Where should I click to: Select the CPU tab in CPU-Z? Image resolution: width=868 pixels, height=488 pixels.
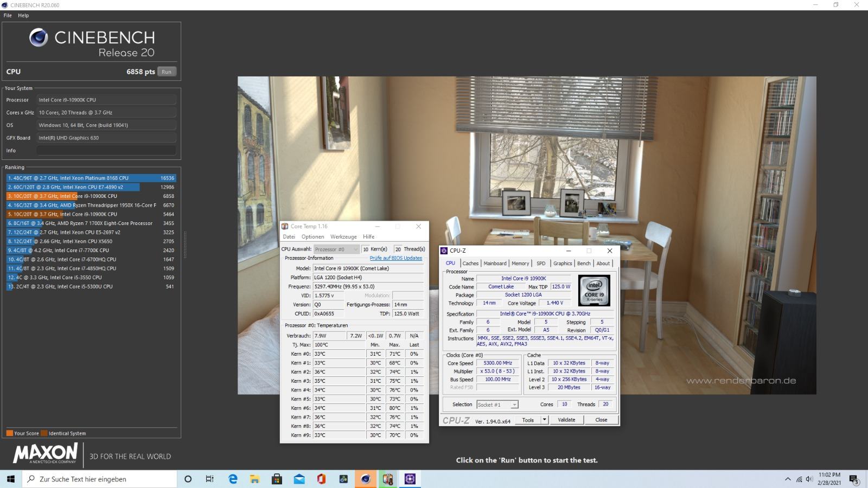click(450, 263)
